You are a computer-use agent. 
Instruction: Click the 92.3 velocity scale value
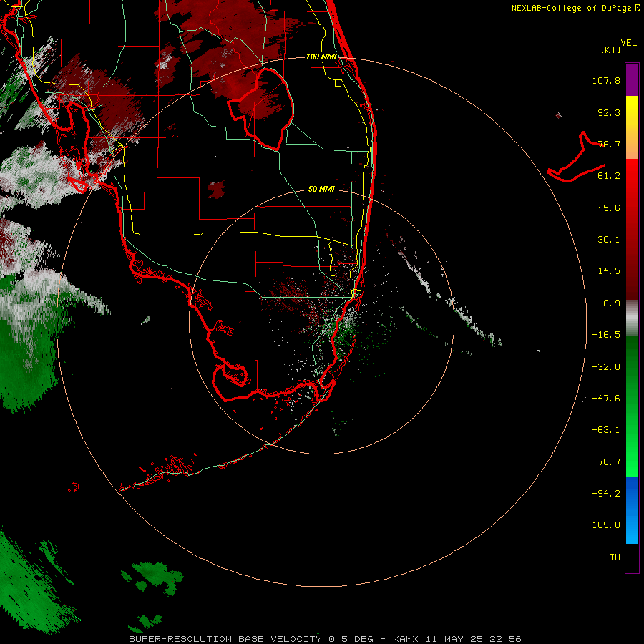(x=609, y=112)
